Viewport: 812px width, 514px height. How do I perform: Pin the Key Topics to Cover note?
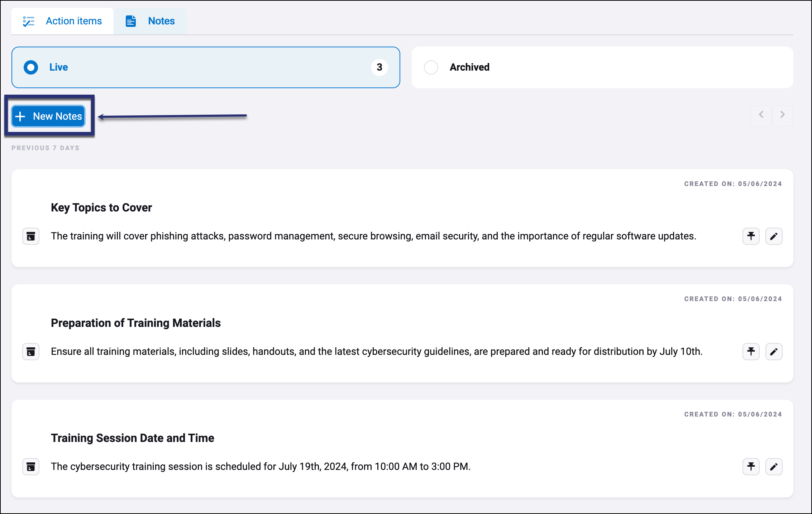pos(751,236)
